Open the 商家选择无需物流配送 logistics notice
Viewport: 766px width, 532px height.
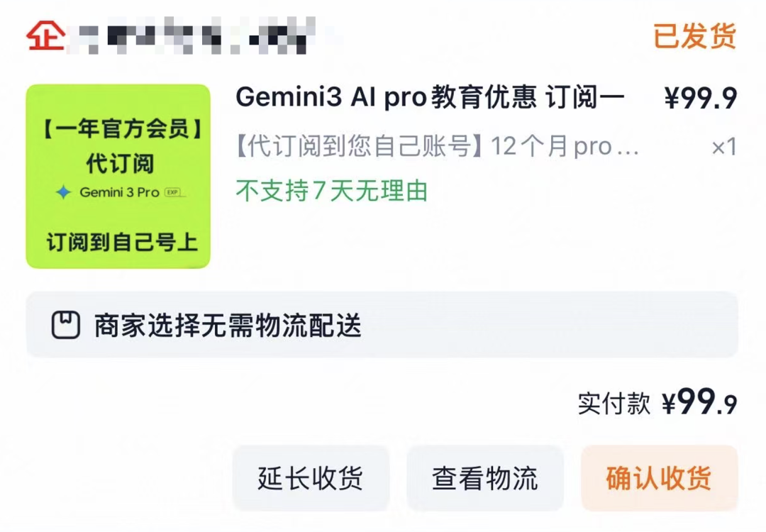[227, 326]
